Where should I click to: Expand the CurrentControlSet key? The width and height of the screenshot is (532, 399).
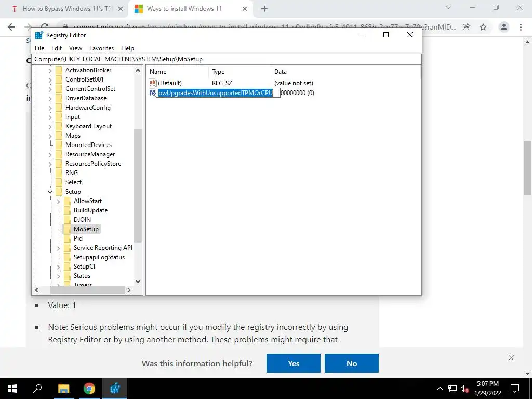[50, 89]
